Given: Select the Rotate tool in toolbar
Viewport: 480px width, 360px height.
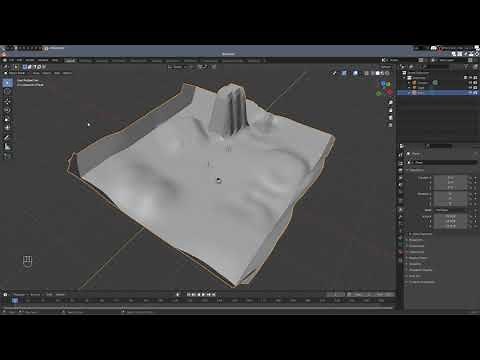Looking at the screenshot, I should coord(7,110).
